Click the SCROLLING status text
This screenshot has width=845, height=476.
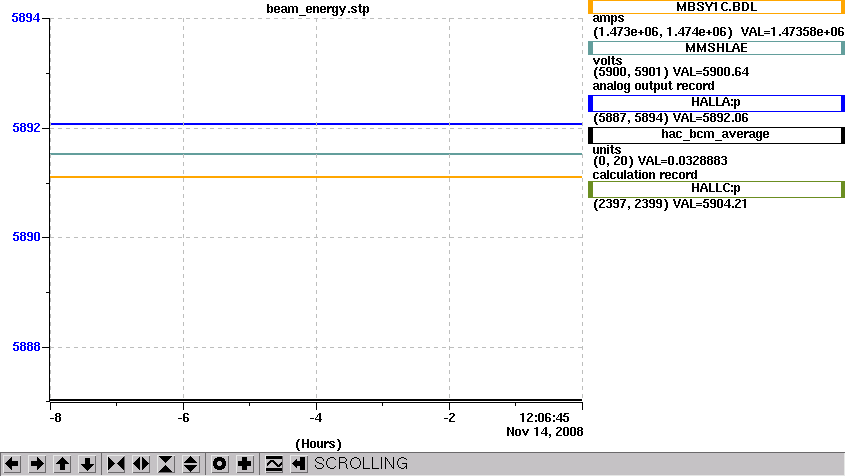pos(361,464)
